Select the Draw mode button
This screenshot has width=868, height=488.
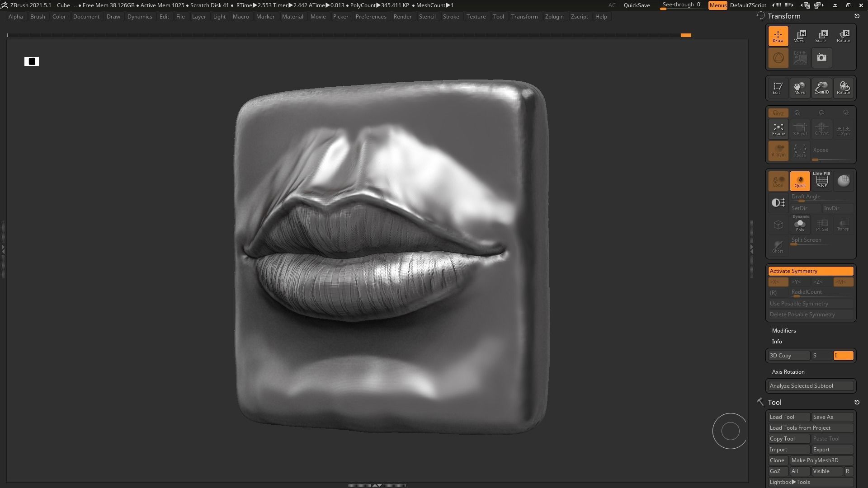tap(778, 36)
